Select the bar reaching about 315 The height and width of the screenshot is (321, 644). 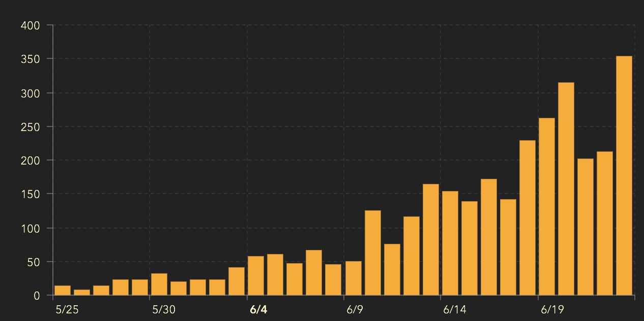pyautogui.click(x=566, y=188)
